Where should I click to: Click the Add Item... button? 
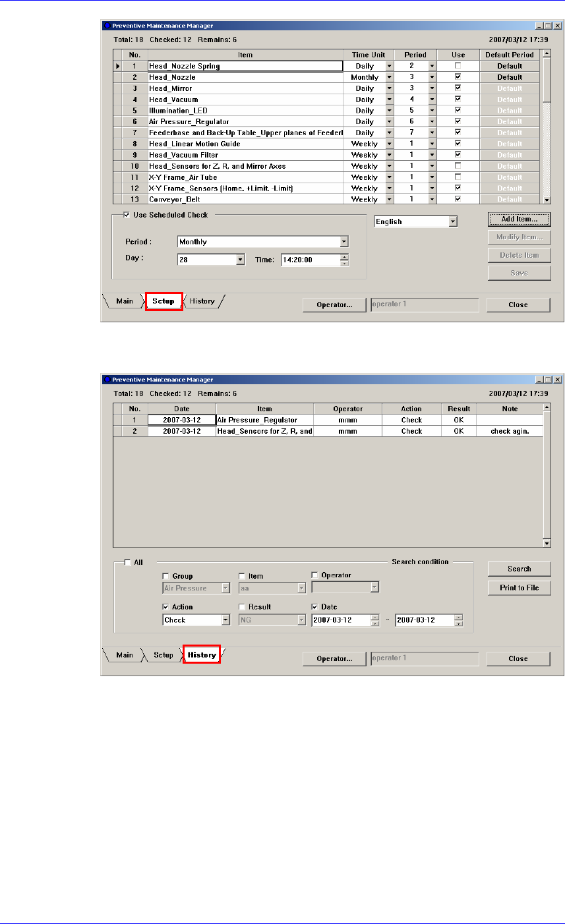click(x=519, y=219)
